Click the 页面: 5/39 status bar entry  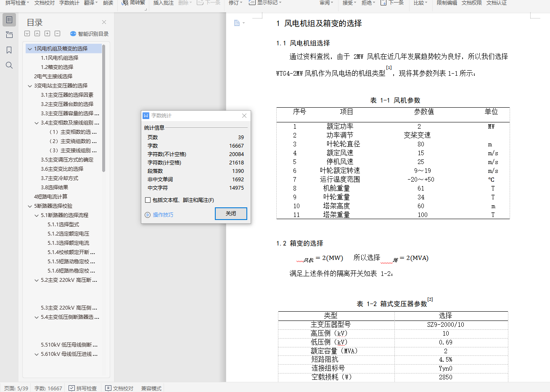16,388
